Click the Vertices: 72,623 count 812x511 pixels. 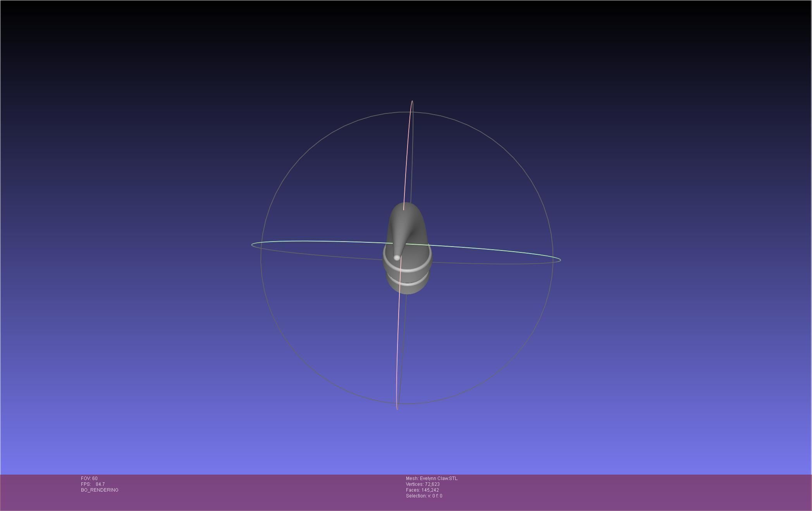coord(422,484)
